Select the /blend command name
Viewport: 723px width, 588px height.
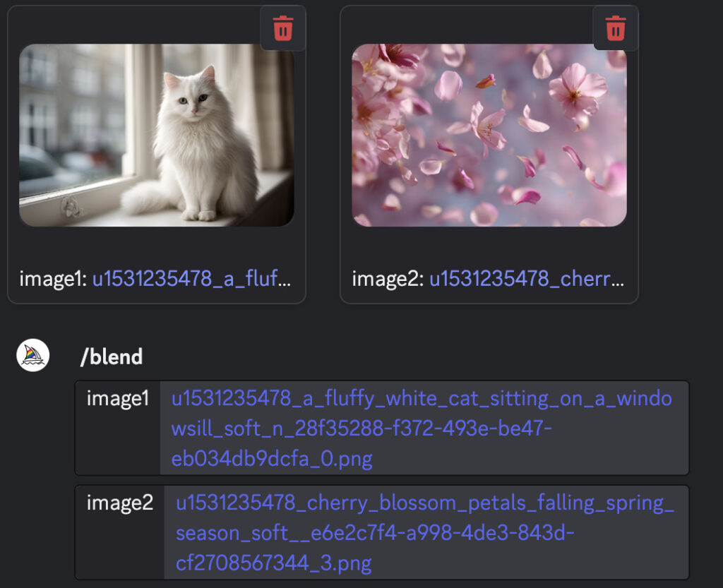tap(111, 356)
